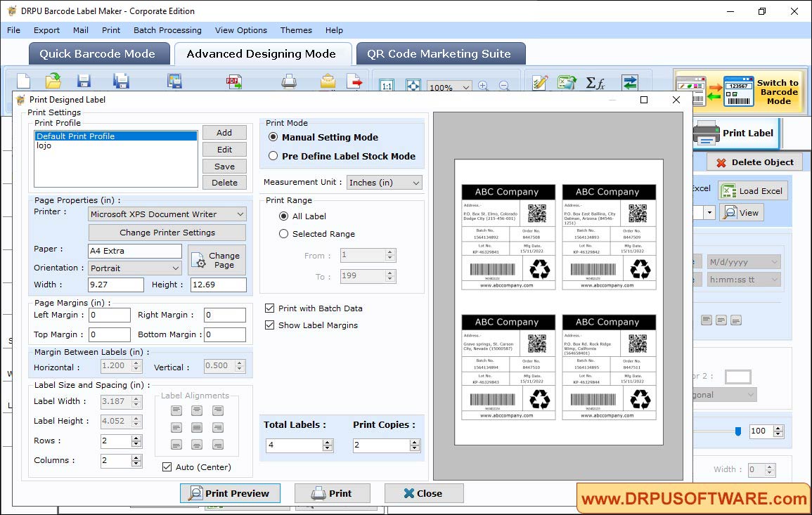Click the page Width input field

click(116, 285)
